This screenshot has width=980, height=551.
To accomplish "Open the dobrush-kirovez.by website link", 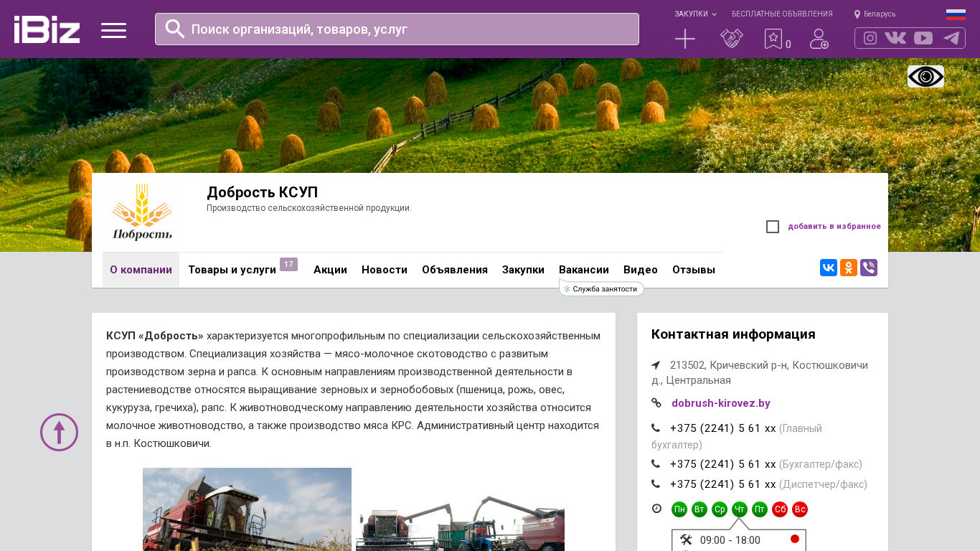I will (721, 403).
